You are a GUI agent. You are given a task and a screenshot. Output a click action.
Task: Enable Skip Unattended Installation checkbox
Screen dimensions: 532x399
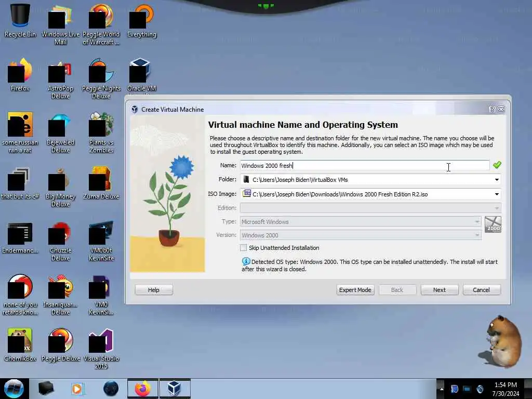(x=243, y=248)
